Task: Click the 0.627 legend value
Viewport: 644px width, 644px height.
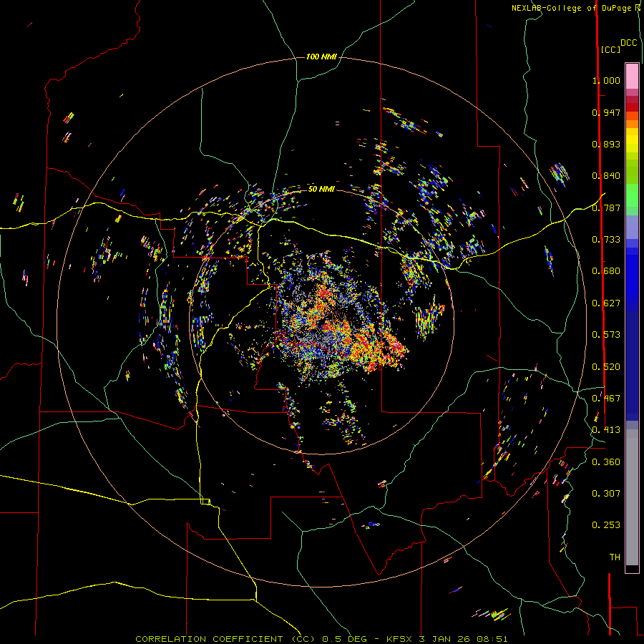Action: point(606,303)
